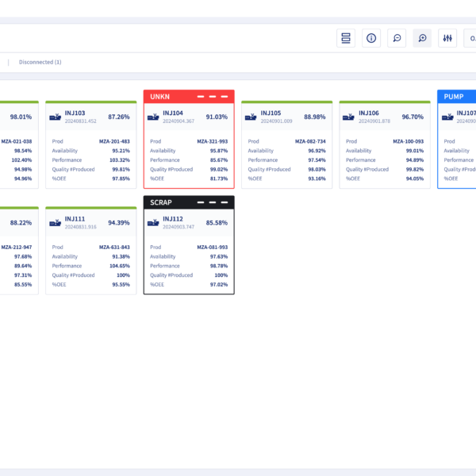Viewport: 476px width, 476px height.
Task: Click the red UNKN status header
Action: tap(189, 97)
